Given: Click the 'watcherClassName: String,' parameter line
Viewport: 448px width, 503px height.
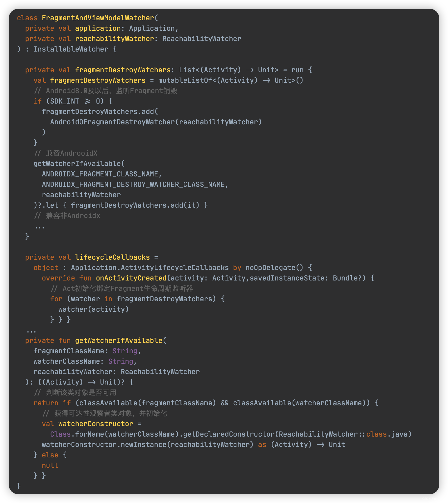Looking at the screenshot, I should point(85,362).
